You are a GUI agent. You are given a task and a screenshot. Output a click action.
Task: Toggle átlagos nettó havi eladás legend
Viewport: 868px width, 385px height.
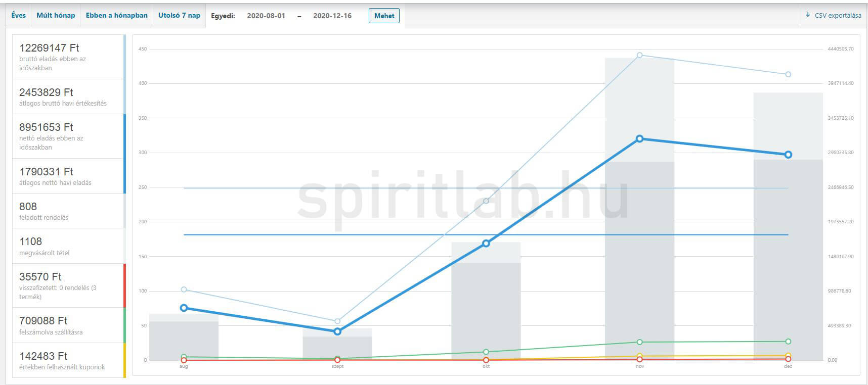69,176
